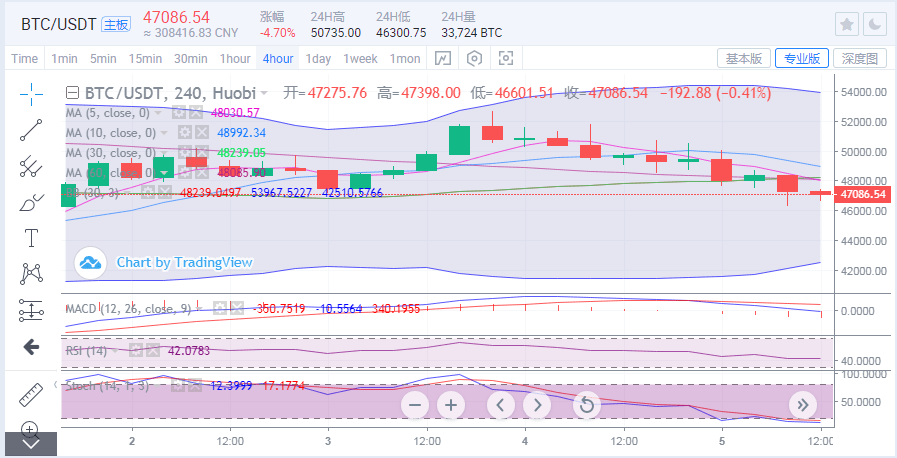Jump to latest bar with double-arrow button
The height and width of the screenshot is (458, 897).
[803, 405]
